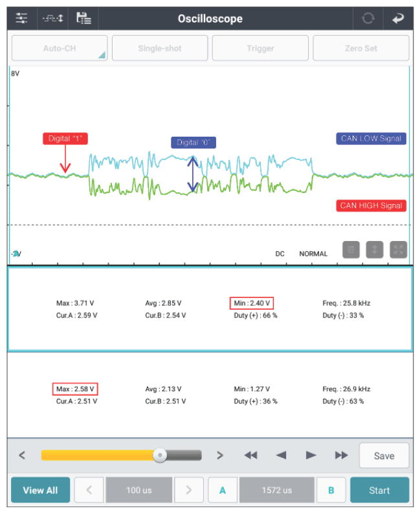
Task: Increase the 100 us time base
Action: click(189, 490)
